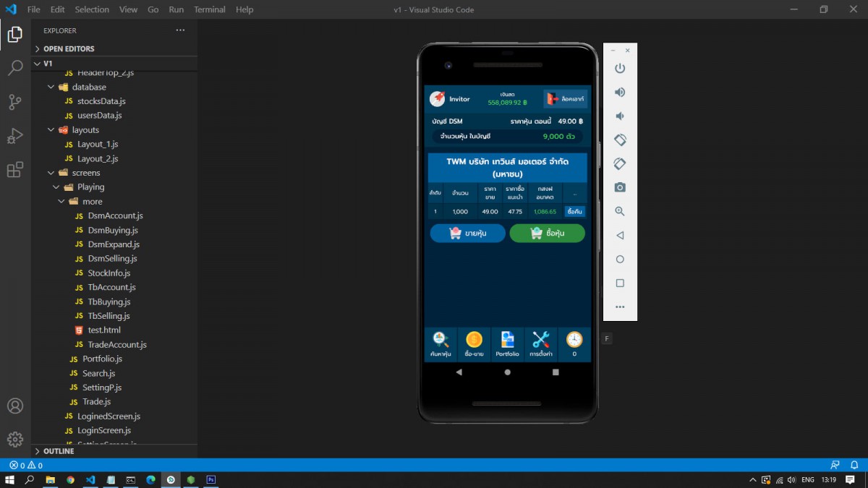The image size is (868, 488).
Task: Tap the blue sell stock button
Action: (x=467, y=234)
